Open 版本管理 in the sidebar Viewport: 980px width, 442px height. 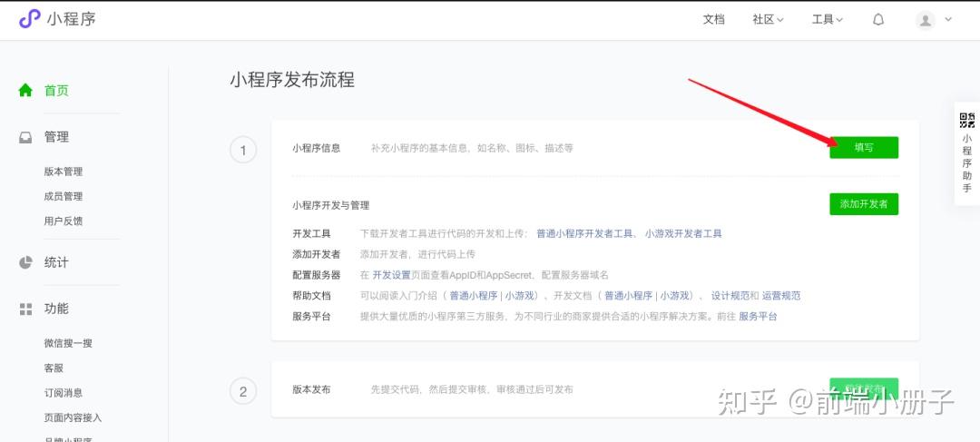click(x=64, y=172)
